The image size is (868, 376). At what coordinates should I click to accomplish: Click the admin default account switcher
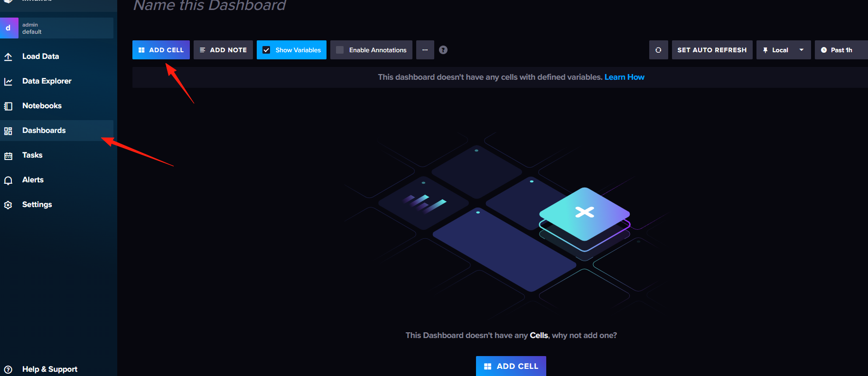coord(56,28)
